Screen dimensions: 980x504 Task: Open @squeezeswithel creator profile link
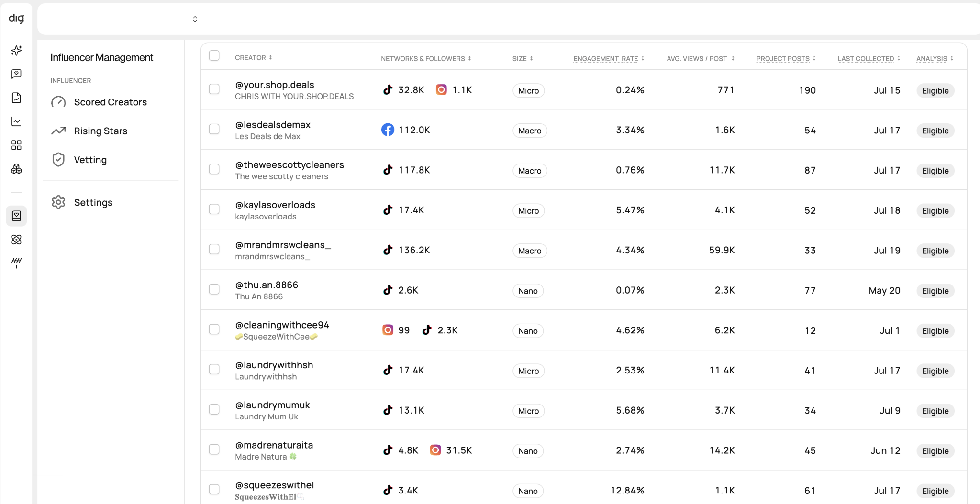coord(274,485)
